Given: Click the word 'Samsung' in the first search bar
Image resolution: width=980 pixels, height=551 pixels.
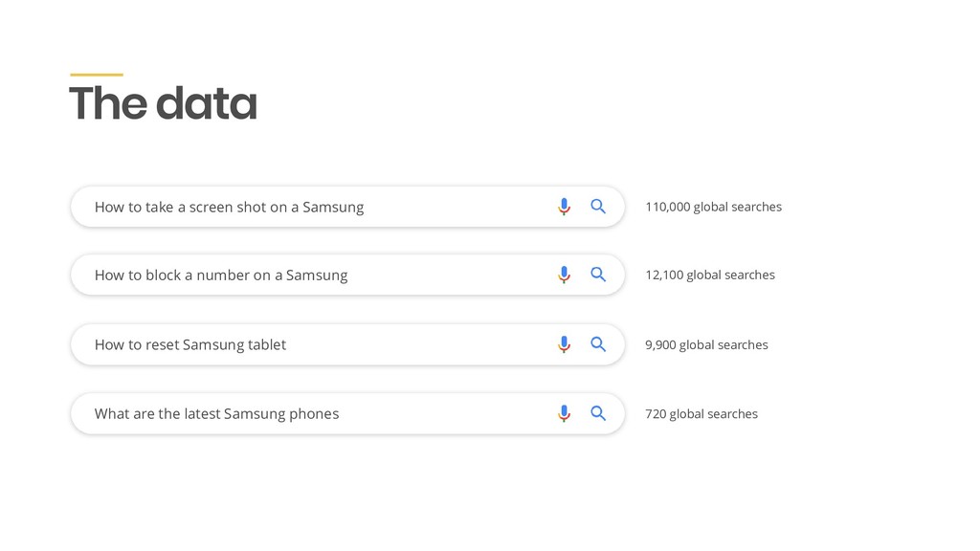Looking at the screenshot, I should [333, 208].
